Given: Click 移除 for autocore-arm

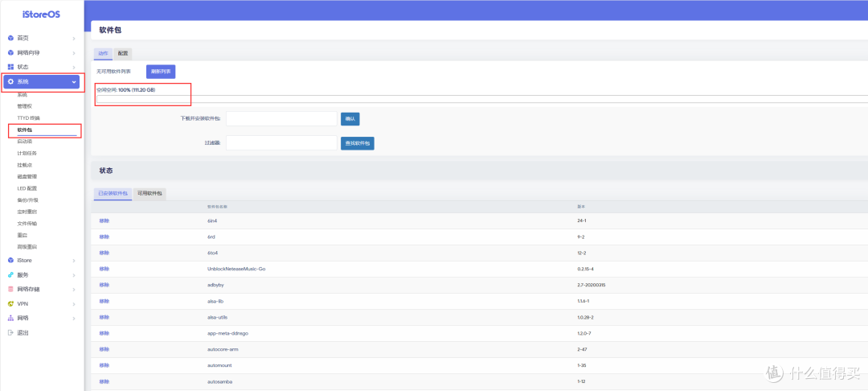Looking at the screenshot, I should pyautogui.click(x=104, y=349).
